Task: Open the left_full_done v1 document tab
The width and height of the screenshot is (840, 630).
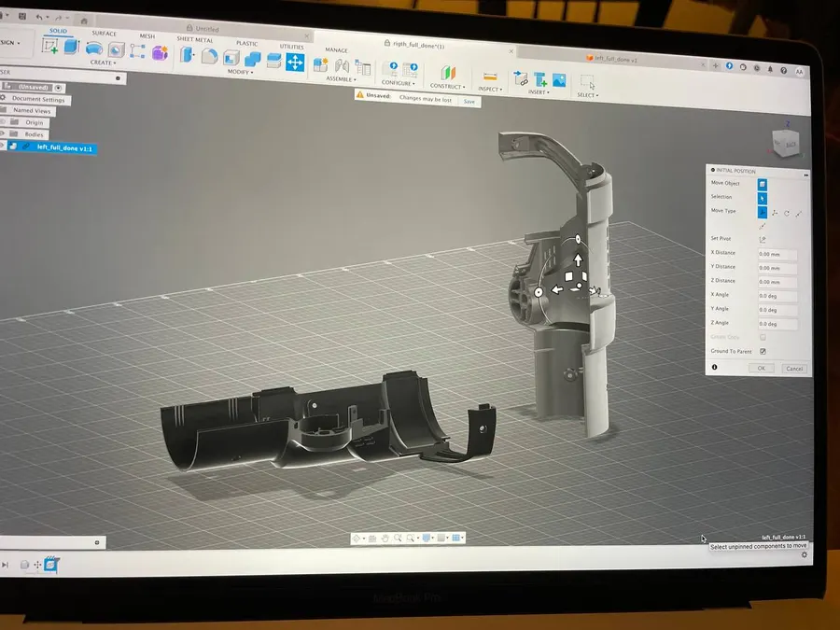Action: tap(611, 59)
